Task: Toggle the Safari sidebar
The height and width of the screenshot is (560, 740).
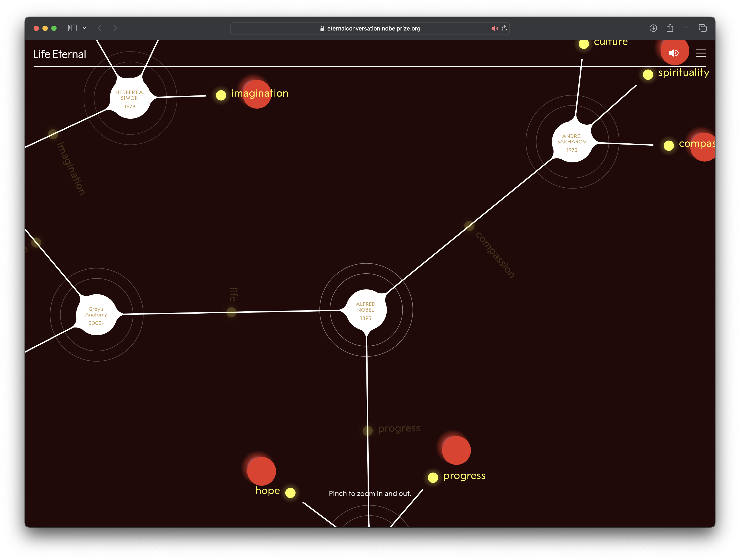Action: tap(72, 28)
